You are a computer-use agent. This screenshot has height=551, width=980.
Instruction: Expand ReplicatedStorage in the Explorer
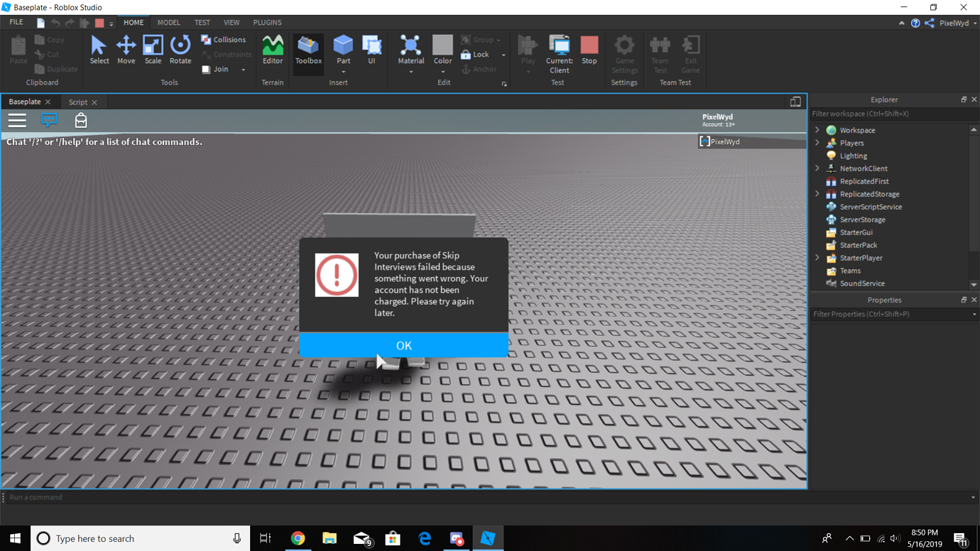pyautogui.click(x=817, y=194)
